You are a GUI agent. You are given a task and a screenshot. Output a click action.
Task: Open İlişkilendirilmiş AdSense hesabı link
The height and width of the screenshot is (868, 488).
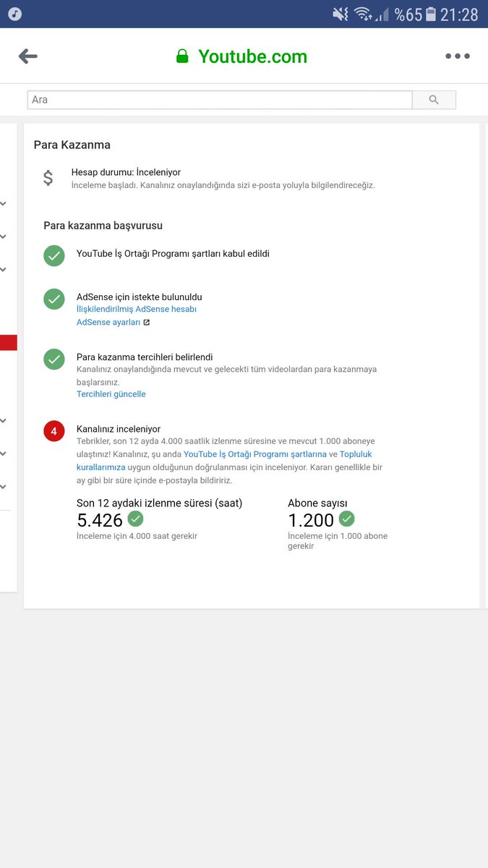137,309
